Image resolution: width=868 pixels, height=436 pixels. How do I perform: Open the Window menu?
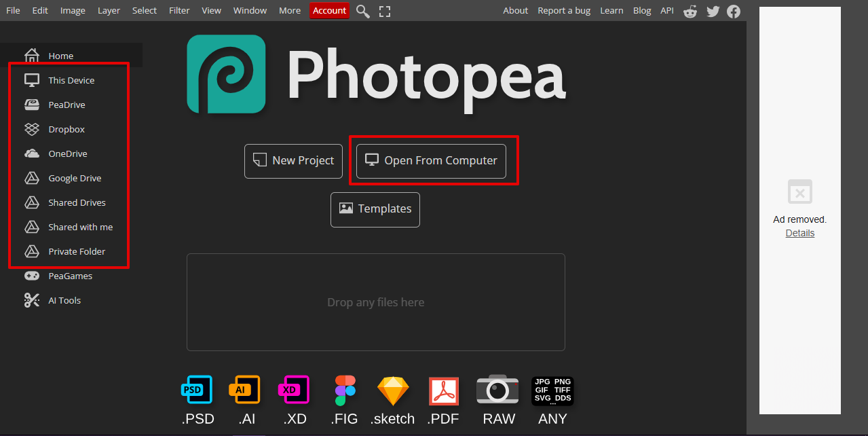pyautogui.click(x=250, y=11)
